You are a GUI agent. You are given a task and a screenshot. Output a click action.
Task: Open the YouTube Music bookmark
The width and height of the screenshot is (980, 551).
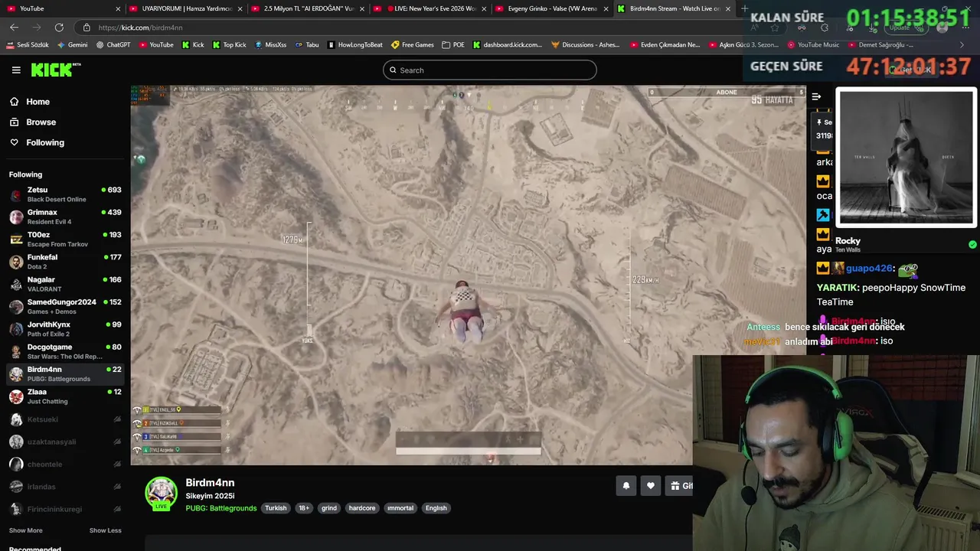coord(813,45)
